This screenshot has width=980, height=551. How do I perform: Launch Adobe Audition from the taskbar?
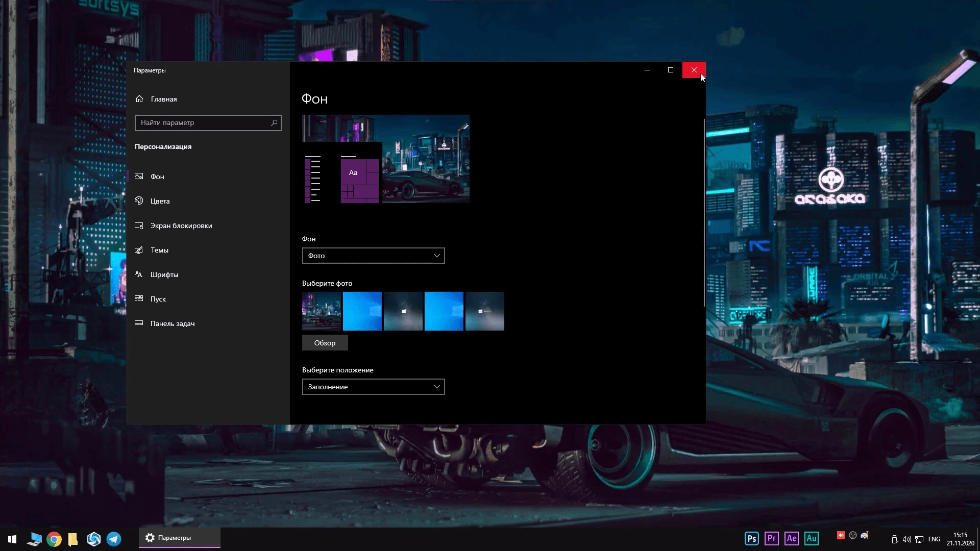click(812, 539)
